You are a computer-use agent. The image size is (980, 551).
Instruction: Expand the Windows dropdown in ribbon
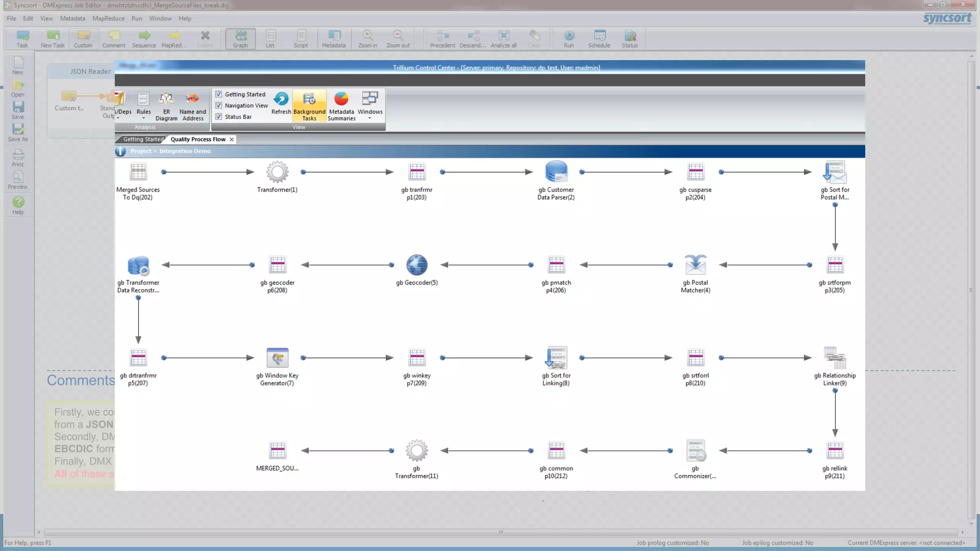coord(370,118)
